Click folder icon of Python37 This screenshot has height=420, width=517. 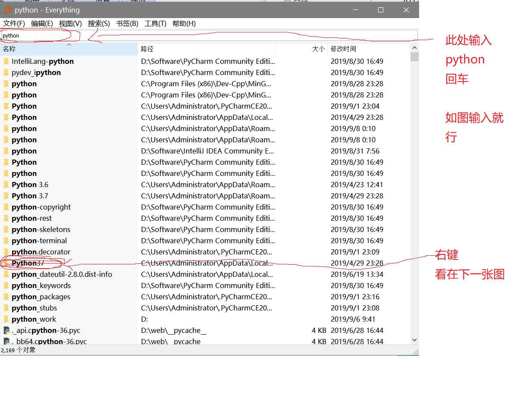pyautogui.click(x=6, y=263)
